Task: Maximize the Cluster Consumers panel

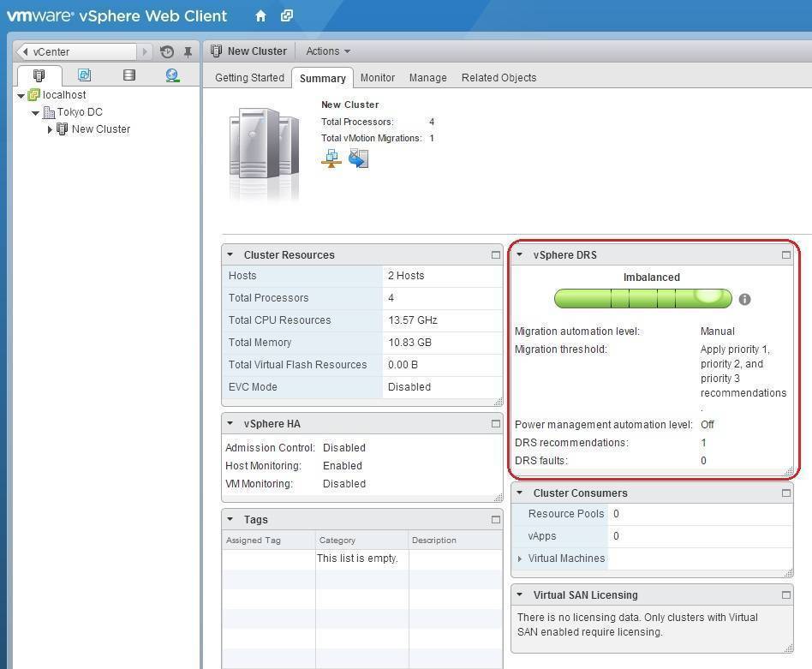Action: tap(786, 493)
